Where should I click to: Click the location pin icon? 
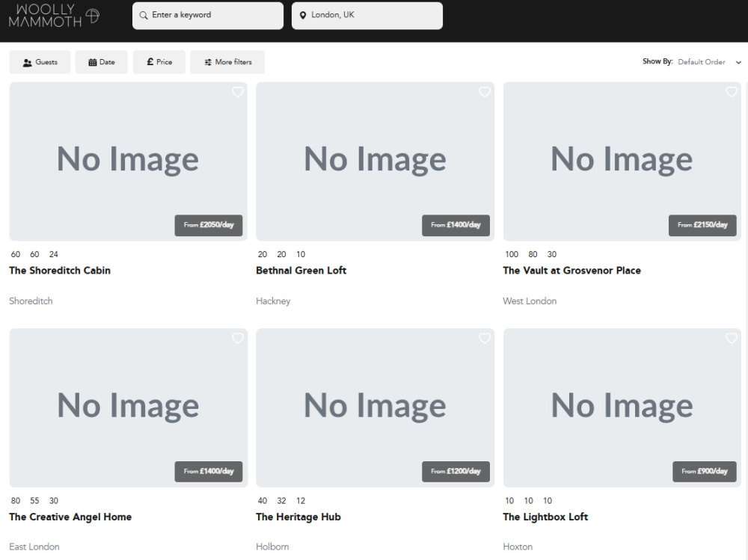[302, 15]
